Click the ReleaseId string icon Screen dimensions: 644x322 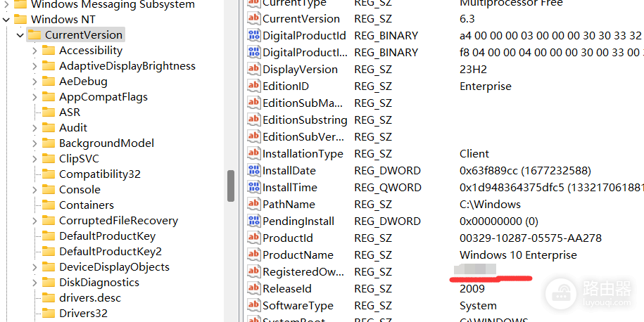point(253,288)
